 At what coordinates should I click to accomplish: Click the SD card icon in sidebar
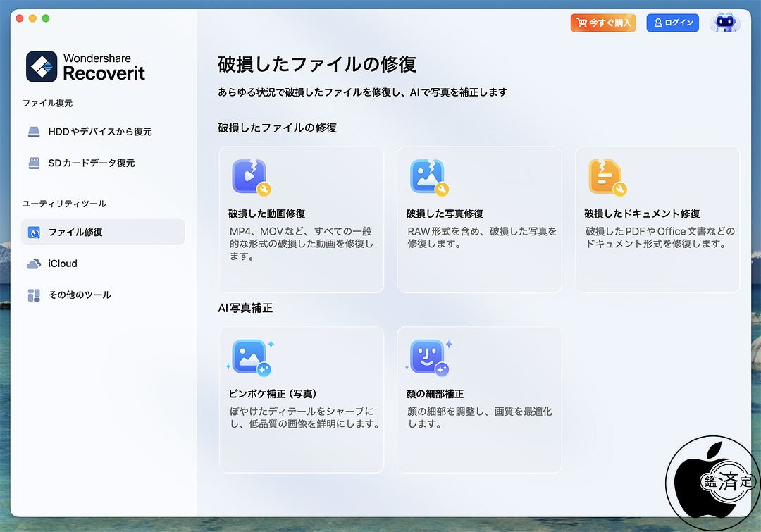[x=34, y=163]
